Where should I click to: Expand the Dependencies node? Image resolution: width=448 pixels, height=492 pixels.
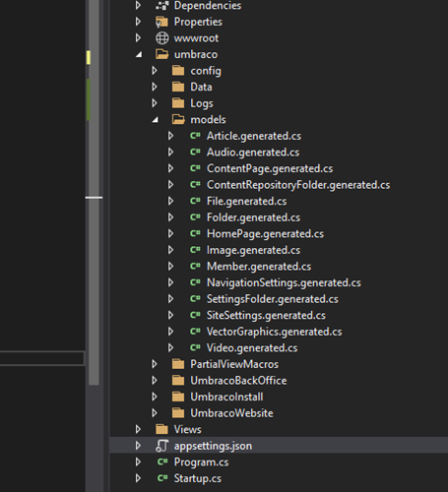(x=138, y=5)
